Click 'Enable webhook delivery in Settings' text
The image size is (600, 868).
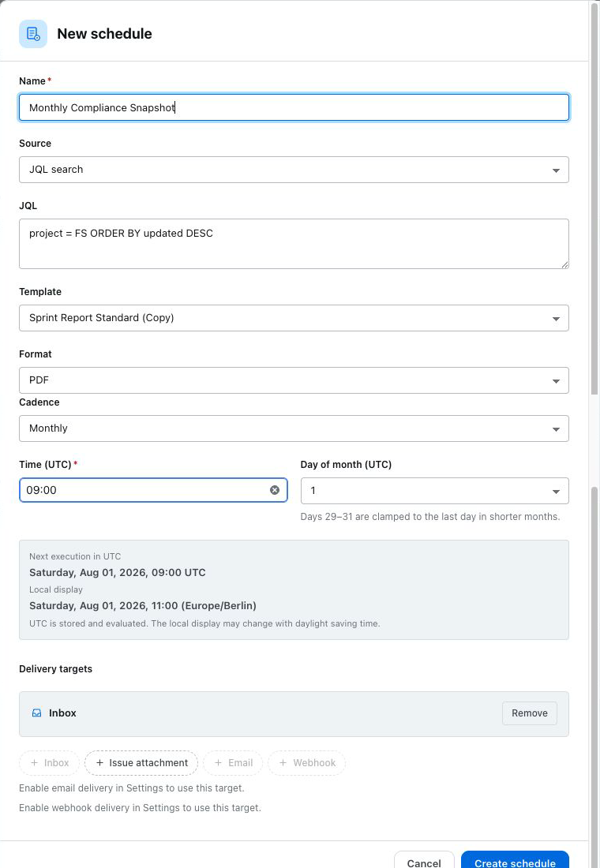(x=141, y=808)
